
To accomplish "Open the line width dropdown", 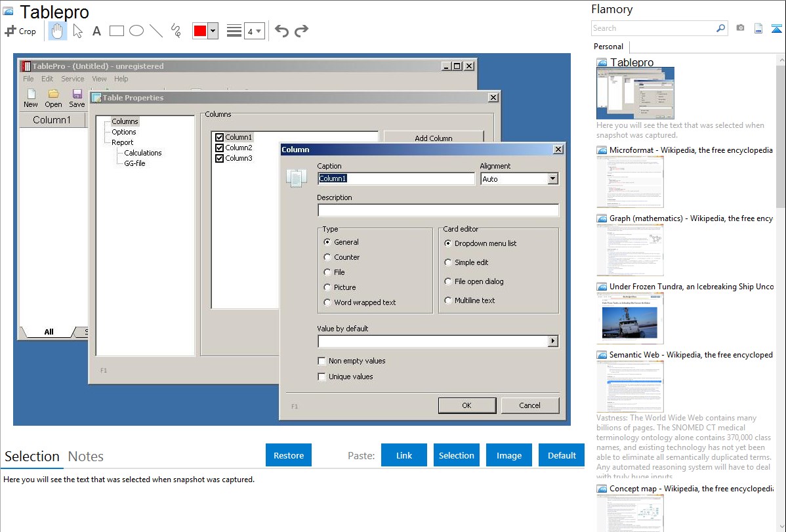I will [x=254, y=31].
